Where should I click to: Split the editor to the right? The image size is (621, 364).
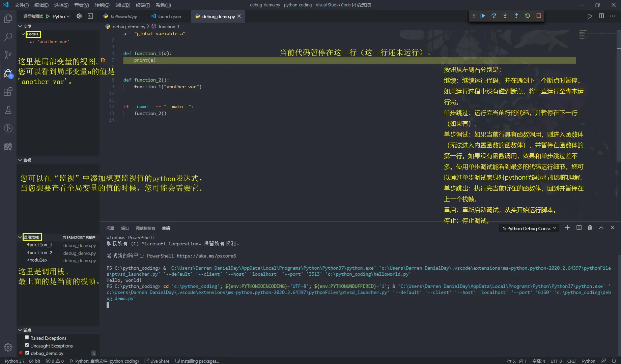pos(601,16)
